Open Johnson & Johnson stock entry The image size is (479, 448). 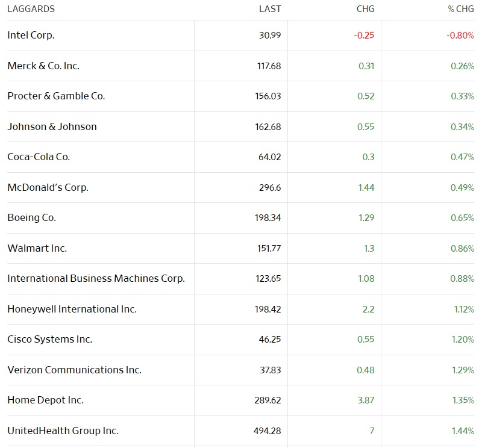pyautogui.click(x=52, y=126)
